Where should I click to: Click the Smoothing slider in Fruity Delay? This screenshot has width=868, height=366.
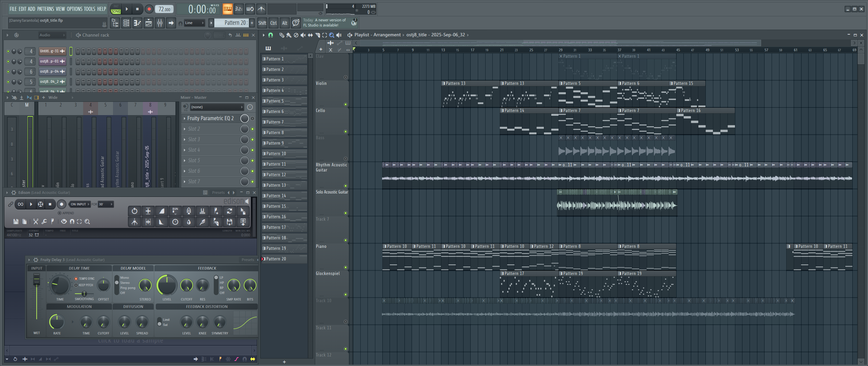[84, 294]
